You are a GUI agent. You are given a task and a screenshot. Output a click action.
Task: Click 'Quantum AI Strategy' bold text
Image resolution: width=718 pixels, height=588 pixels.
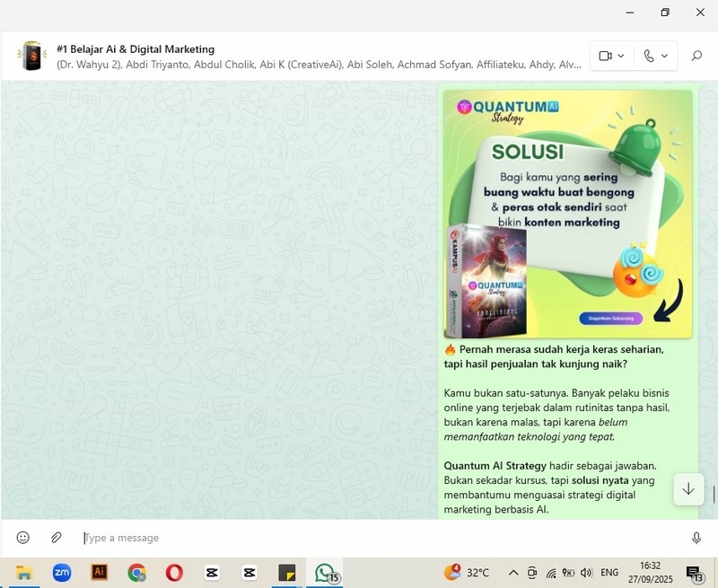tap(495, 466)
